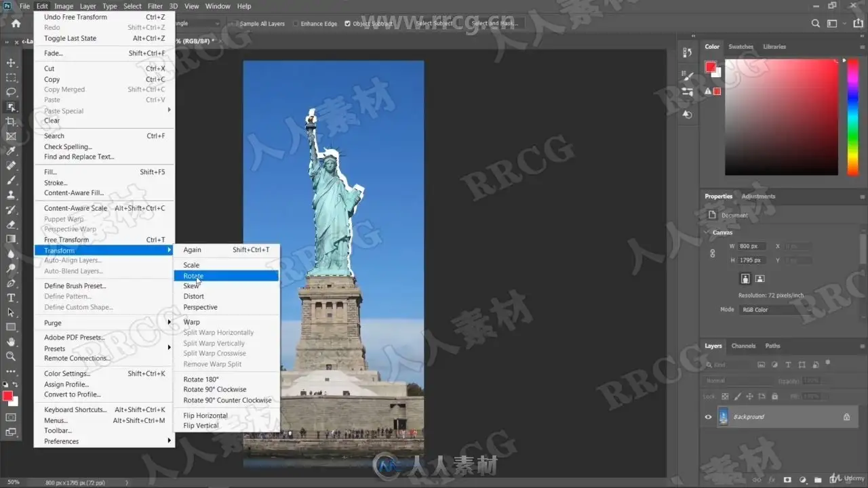Screen dimensions: 868x488
Task: Toggle lock transparent pixels in Layers panel
Action: pyautogui.click(x=725, y=396)
